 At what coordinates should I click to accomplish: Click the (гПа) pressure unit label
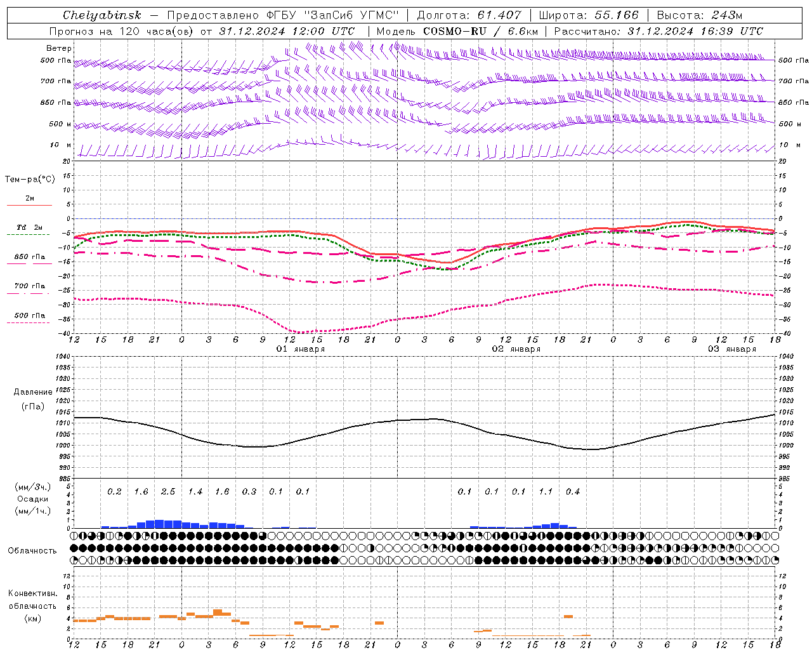tap(33, 407)
